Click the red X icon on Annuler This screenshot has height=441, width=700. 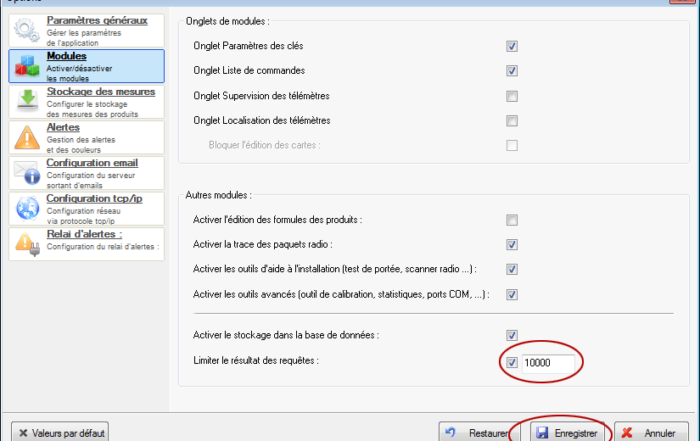pos(627,433)
